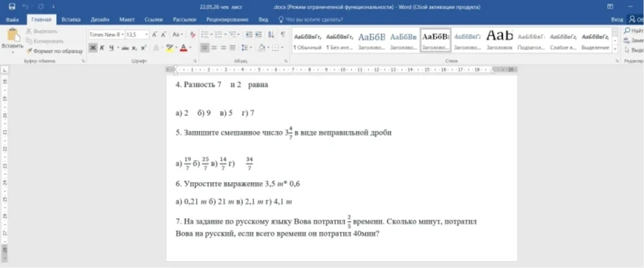Screen dimensions: 644x268
Task: Open line spacing options
Action: coord(246,48)
